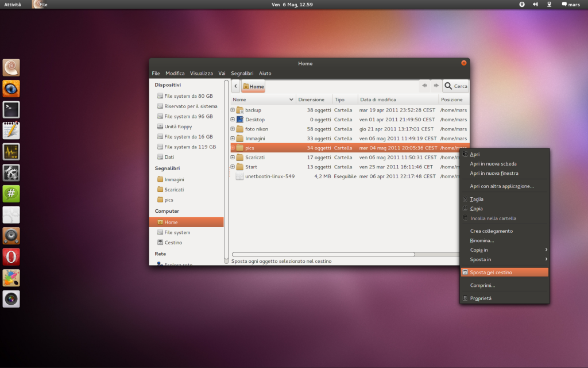Click the back navigation arrow in toolbar

[x=424, y=86]
